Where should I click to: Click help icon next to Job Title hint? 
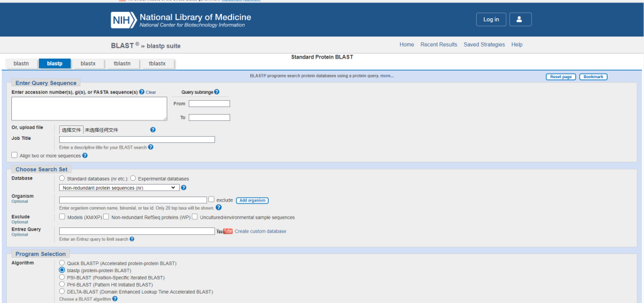point(151,147)
